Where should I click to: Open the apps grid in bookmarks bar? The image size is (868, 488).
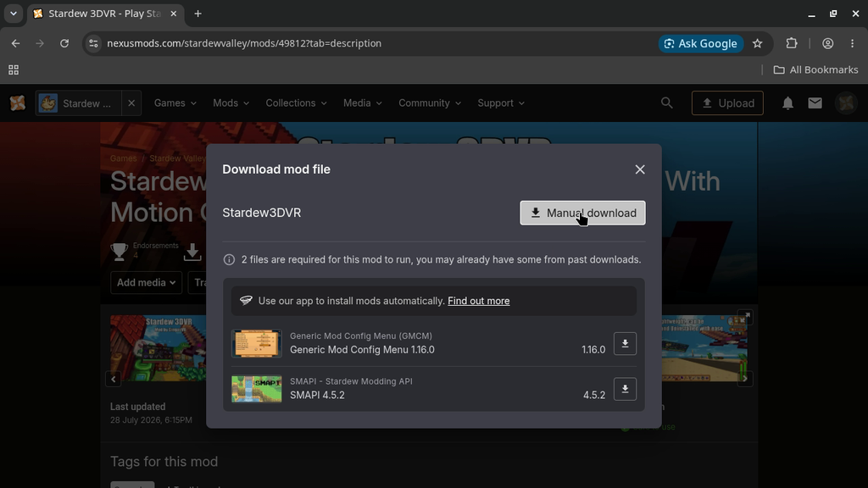pyautogui.click(x=14, y=69)
